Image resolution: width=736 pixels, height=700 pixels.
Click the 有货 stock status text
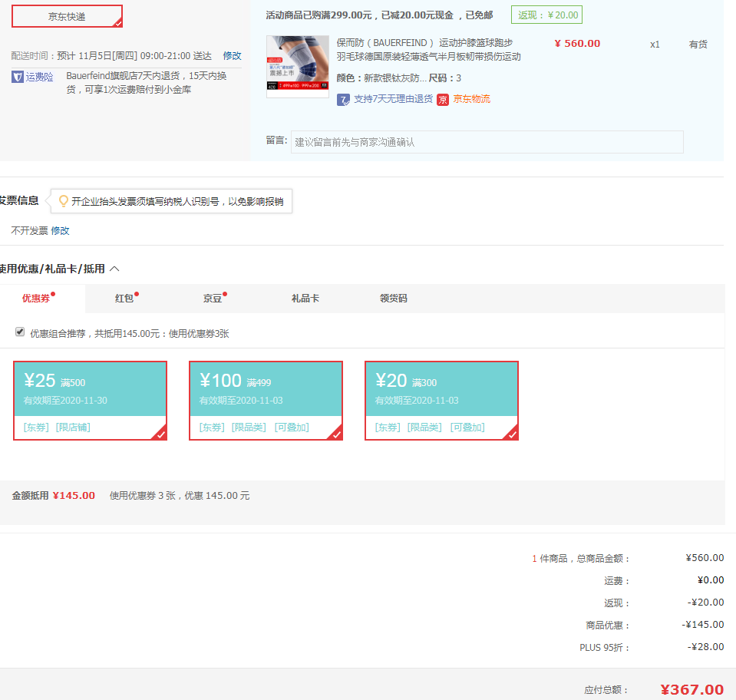point(698,45)
